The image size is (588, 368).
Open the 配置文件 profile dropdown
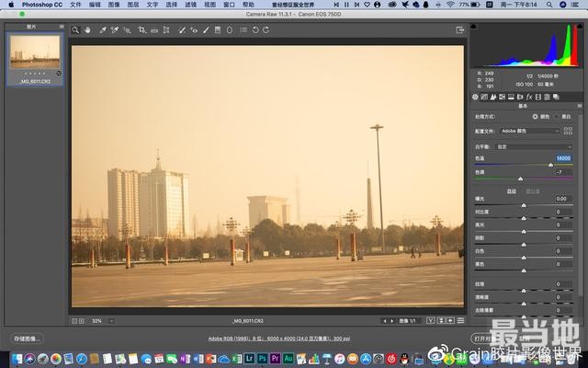point(529,131)
